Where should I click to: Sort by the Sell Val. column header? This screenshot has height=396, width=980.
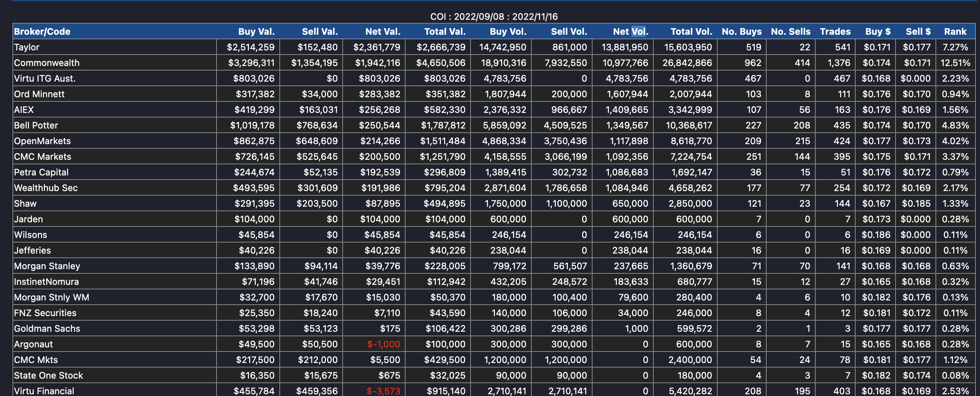(320, 32)
